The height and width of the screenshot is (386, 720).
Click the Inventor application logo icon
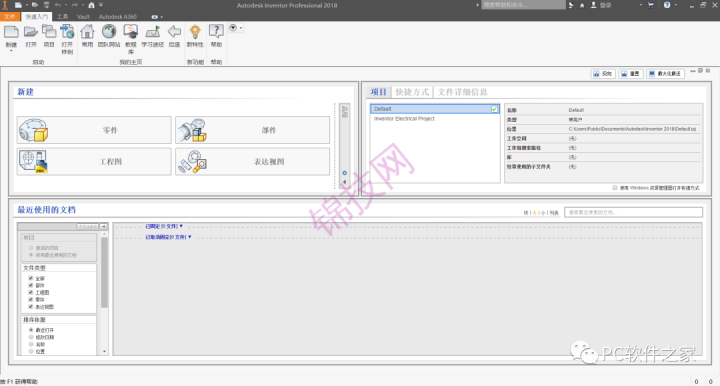coord(5,5)
